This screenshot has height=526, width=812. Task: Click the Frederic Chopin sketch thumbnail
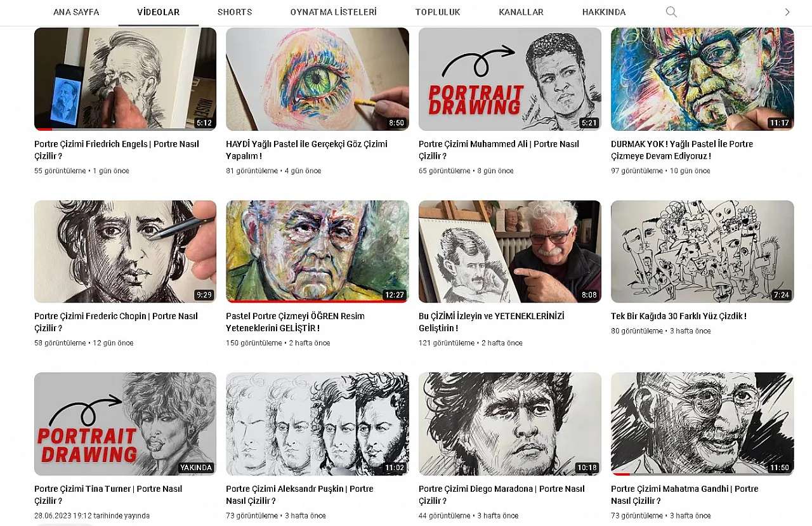tap(125, 252)
